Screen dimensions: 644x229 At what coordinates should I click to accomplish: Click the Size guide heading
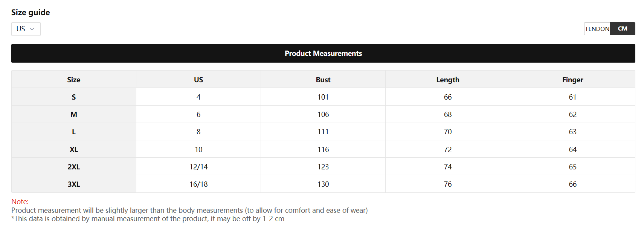pos(31,12)
